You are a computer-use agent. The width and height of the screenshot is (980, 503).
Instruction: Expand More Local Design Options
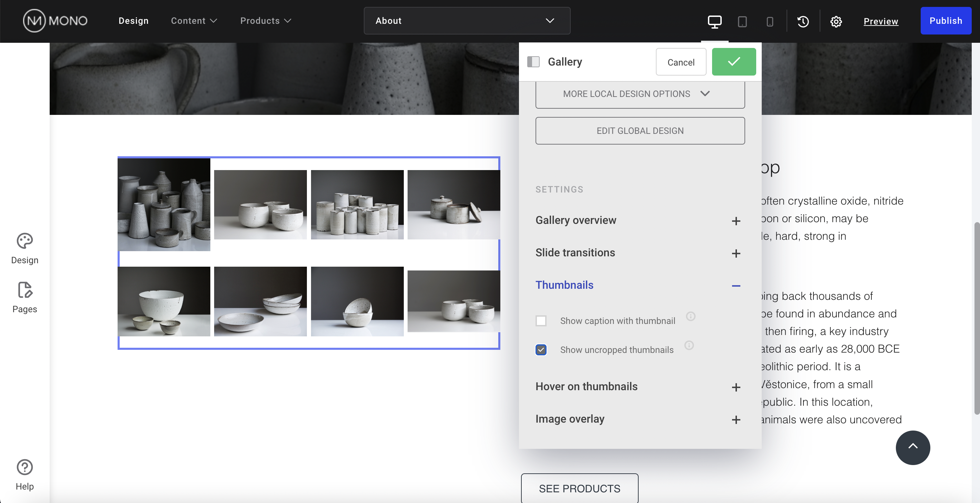pyautogui.click(x=640, y=94)
